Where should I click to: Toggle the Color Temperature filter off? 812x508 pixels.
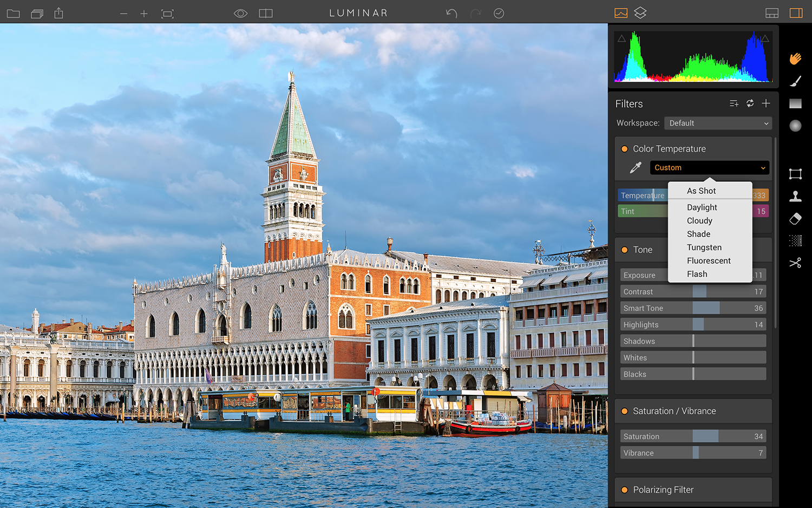[624, 149]
